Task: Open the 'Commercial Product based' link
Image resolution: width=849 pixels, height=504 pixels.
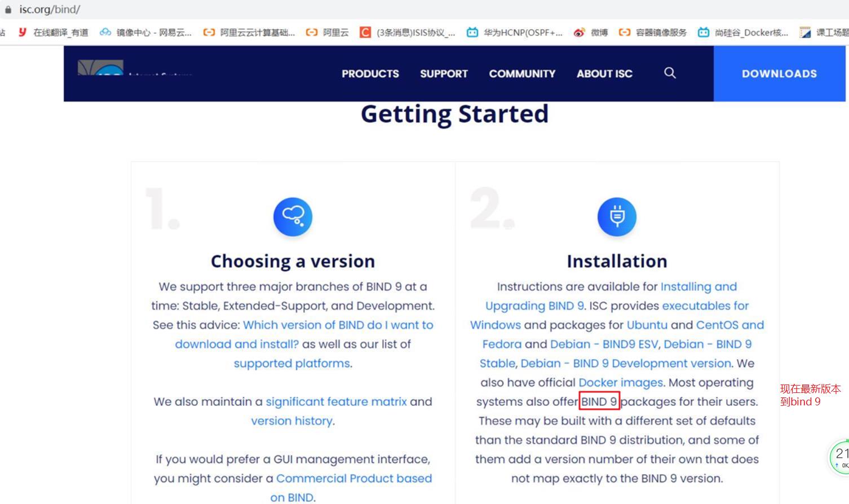Action: point(354,478)
